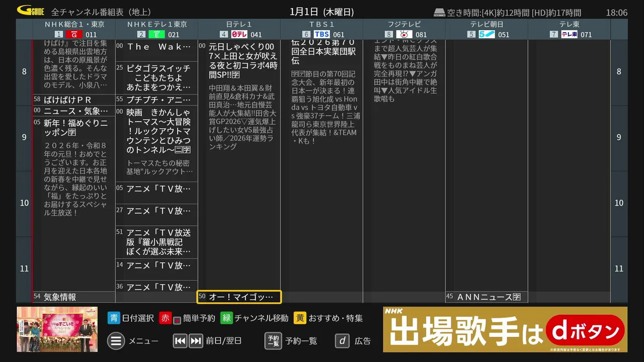Select the ニュース・気象… program at 00
The image size is (644, 362).
click(x=74, y=111)
